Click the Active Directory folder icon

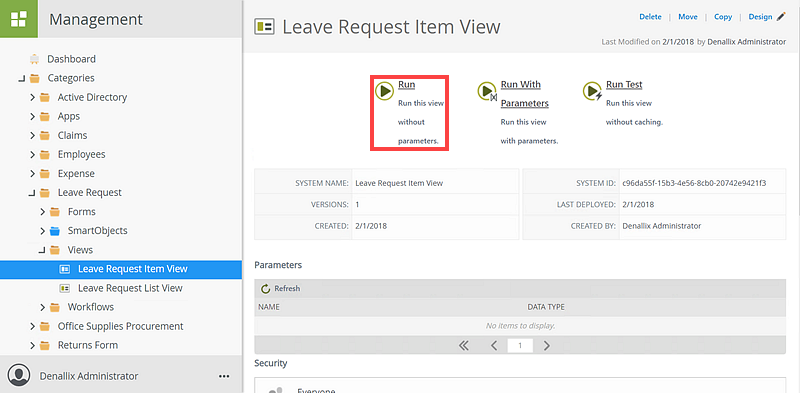click(45, 97)
